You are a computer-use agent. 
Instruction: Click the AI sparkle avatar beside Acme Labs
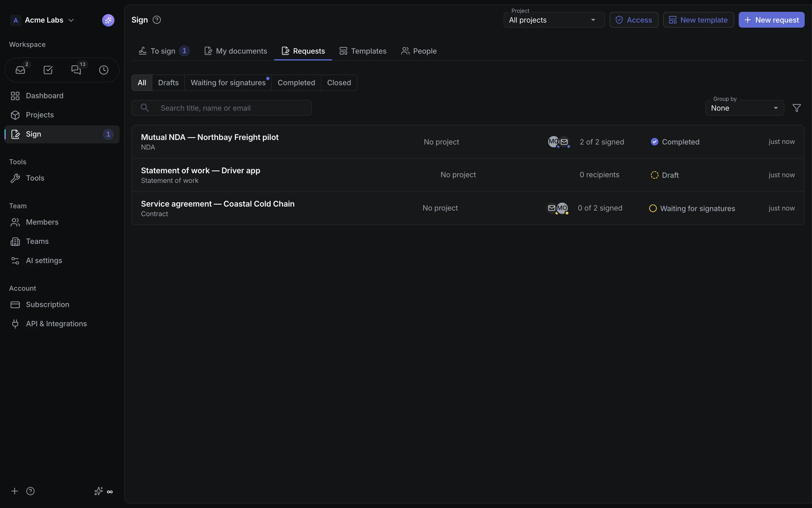108,20
